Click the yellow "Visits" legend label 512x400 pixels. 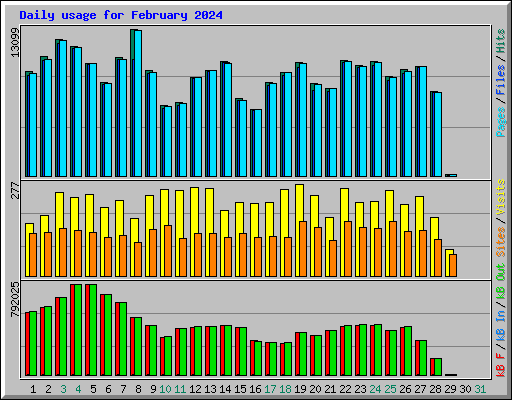tap(501, 197)
